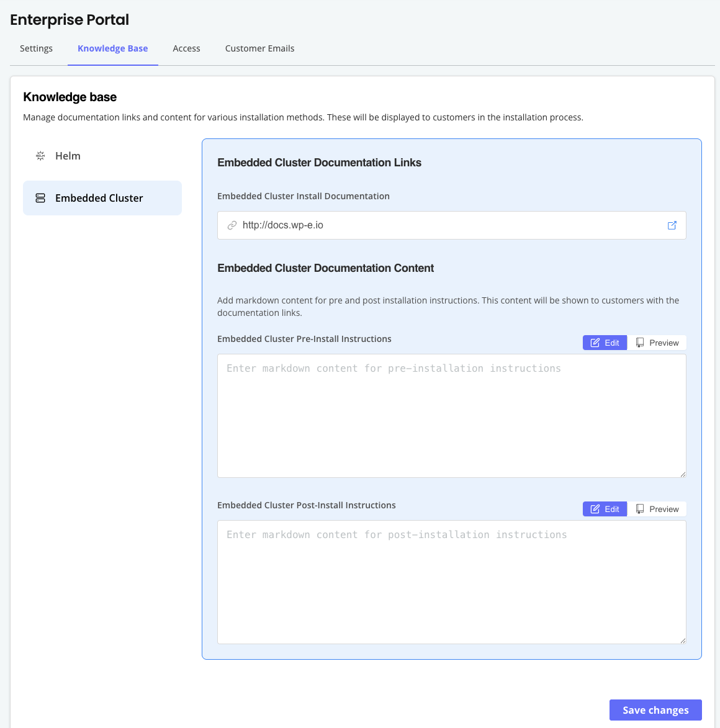Click the Embedded Cluster server icon
Viewport: 720px width, 728px height.
40,197
